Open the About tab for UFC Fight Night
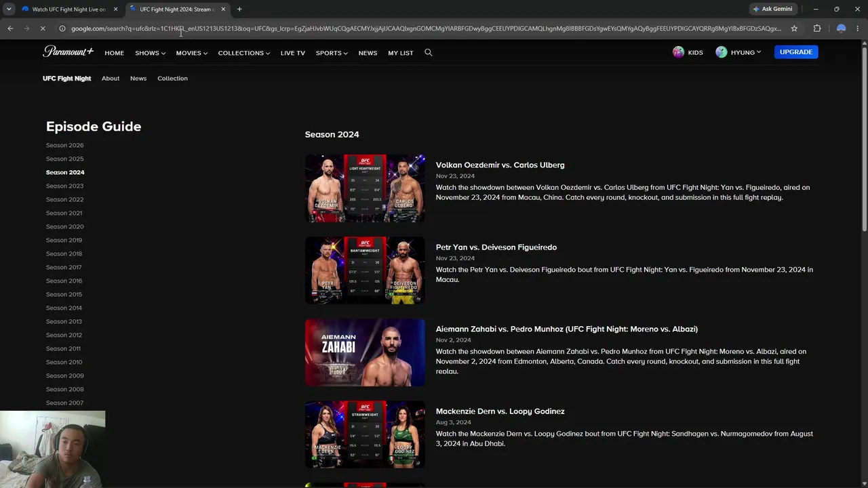Screen dimensions: 868x488 (x=111, y=79)
